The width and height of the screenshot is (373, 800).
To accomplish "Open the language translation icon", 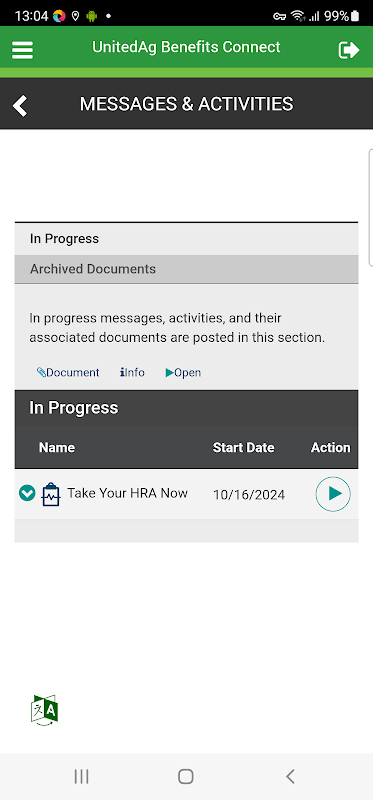I will pyautogui.click(x=44, y=710).
